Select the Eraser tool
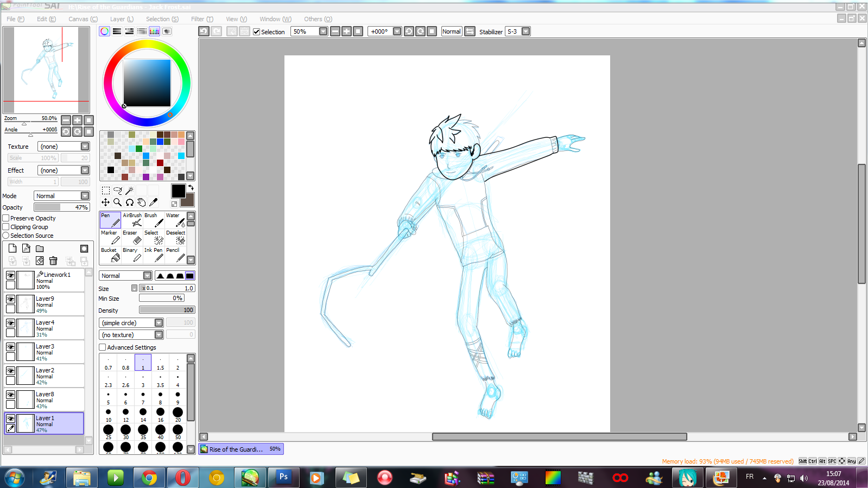 point(132,237)
